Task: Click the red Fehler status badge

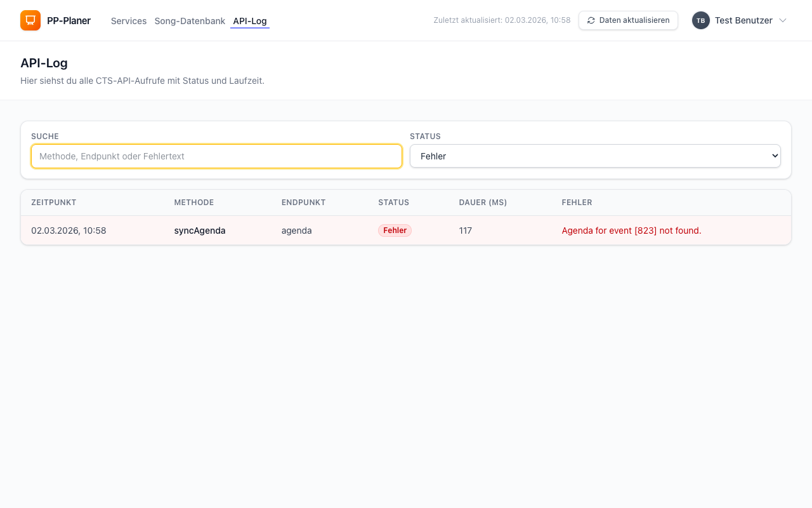Action: [x=395, y=231]
